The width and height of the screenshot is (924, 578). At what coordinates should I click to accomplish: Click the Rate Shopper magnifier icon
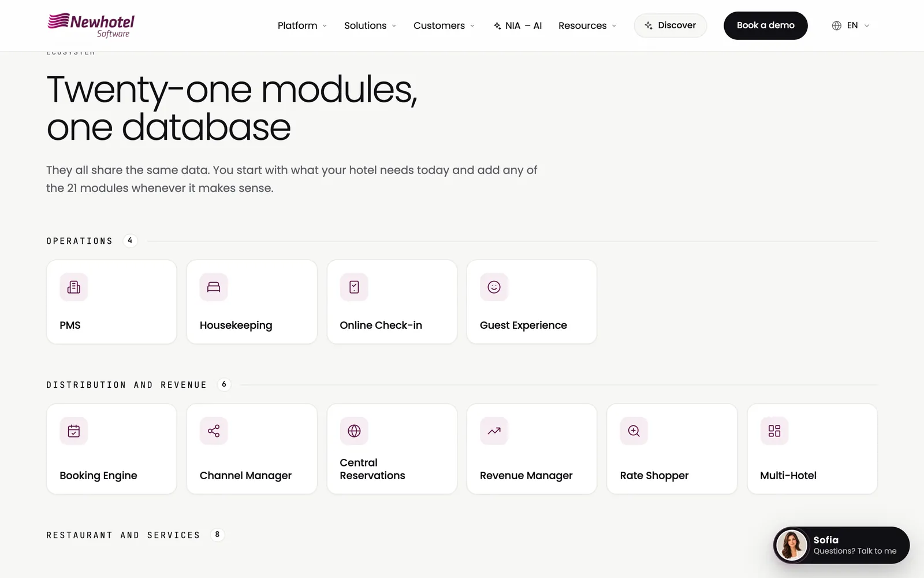coord(634,431)
